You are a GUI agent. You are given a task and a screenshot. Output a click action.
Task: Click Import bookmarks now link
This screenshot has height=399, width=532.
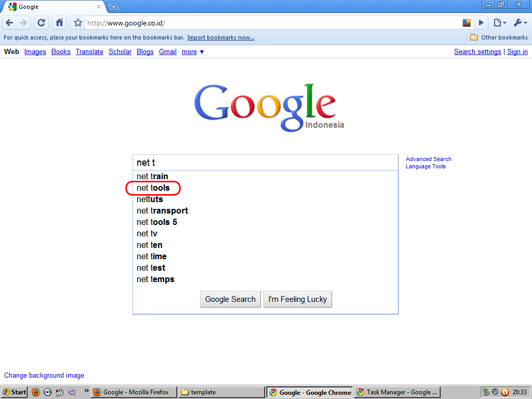pos(221,37)
